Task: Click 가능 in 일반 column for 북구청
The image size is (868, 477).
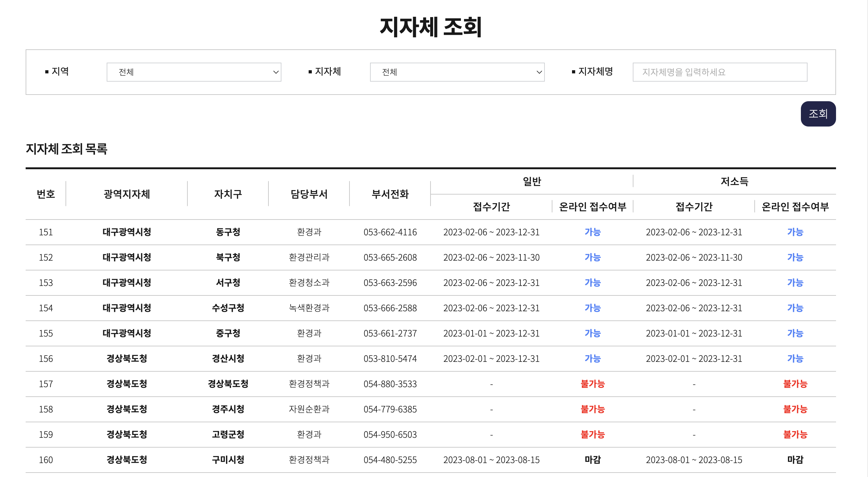Action: pyautogui.click(x=592, y=257)
